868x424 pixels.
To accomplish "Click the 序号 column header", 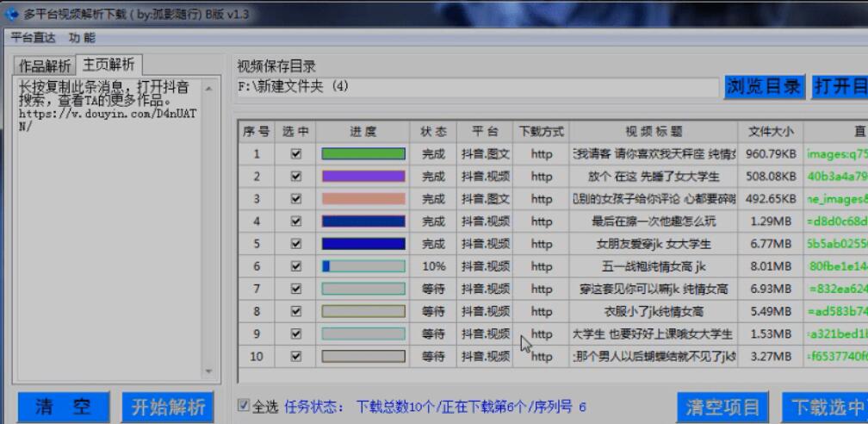I will 257,132.
